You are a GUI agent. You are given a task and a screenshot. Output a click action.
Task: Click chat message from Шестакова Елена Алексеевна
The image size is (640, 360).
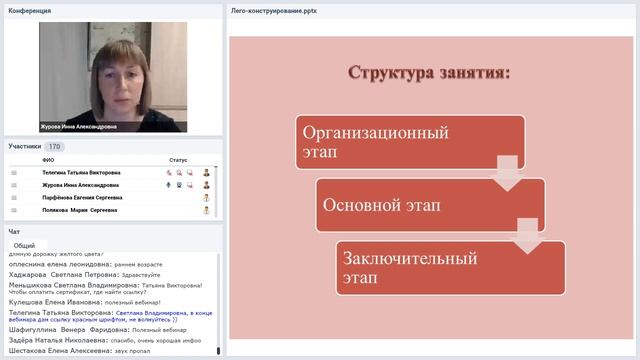coord(80,351)
